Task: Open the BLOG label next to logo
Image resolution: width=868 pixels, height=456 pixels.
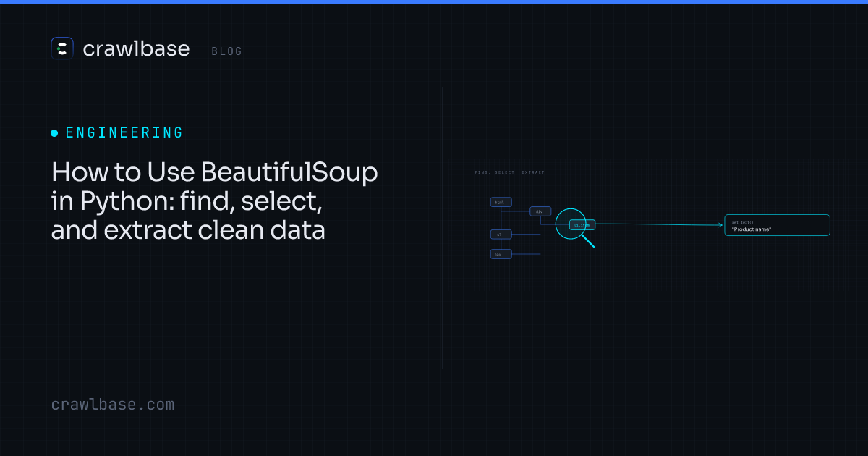Action: (x=227, y=51)
